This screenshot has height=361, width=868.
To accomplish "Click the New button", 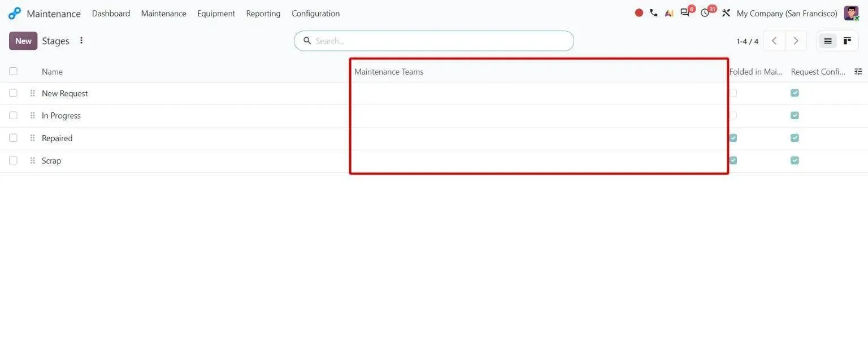I will pos(23,41).
